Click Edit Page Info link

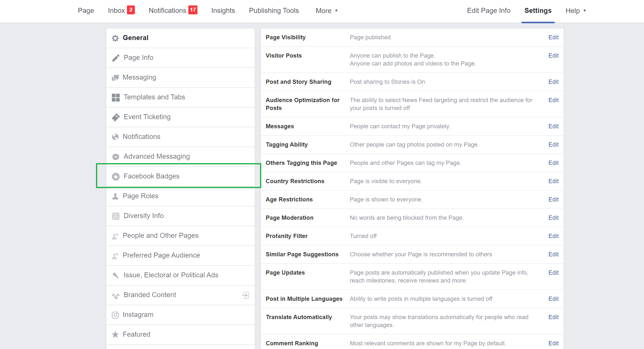[488, 11]
